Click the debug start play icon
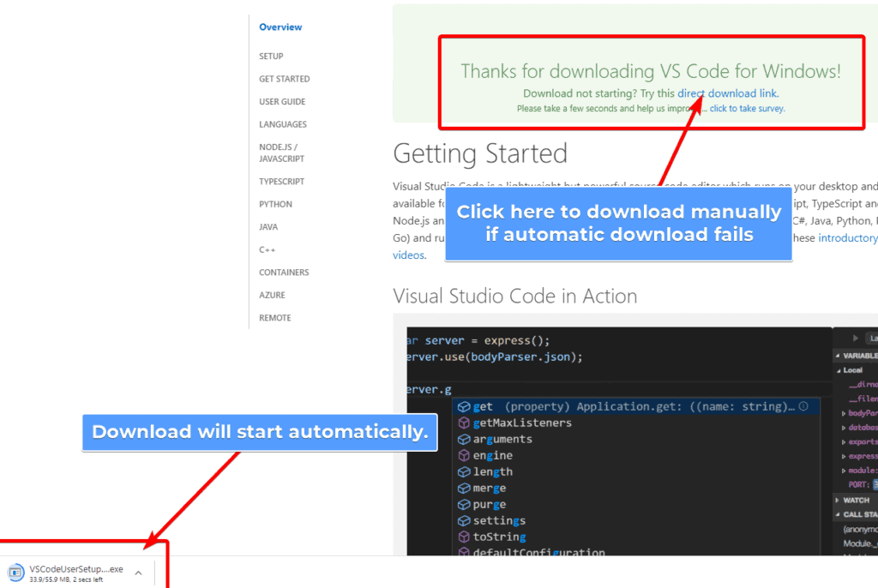 click(x=855, y=339)
